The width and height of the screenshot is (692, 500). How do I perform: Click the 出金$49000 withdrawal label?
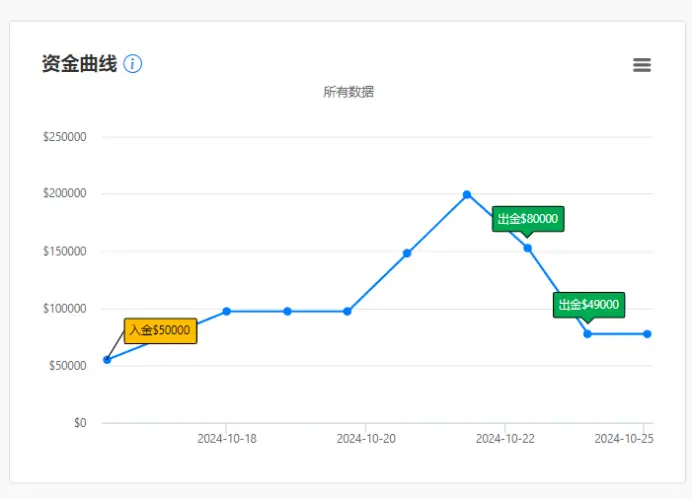tap(589, 305)
